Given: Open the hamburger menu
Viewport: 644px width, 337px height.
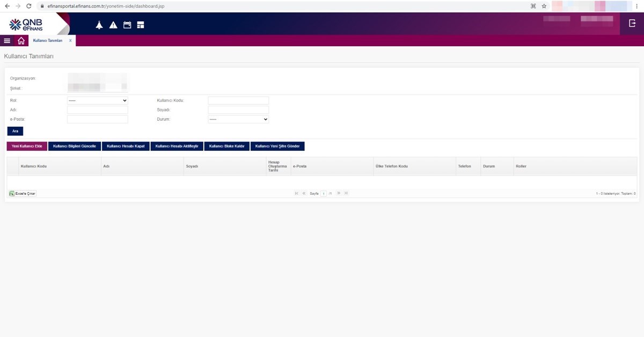Looking at the screenshot, I should coord(7,41).
